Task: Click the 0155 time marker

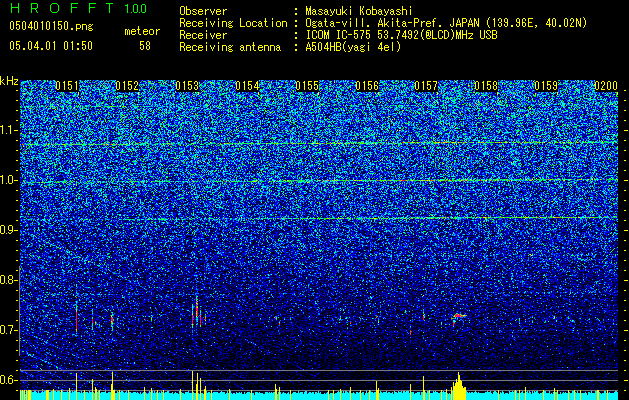Action: click(307, 86)
